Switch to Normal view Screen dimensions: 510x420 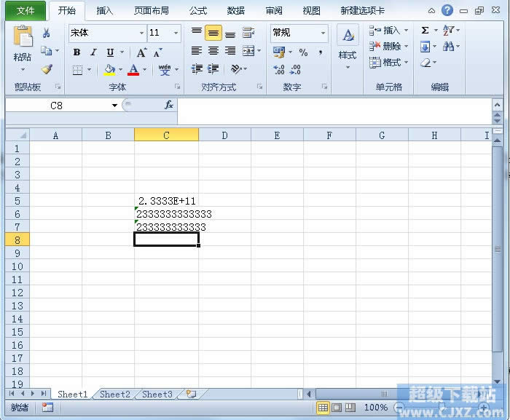[323, 408]
